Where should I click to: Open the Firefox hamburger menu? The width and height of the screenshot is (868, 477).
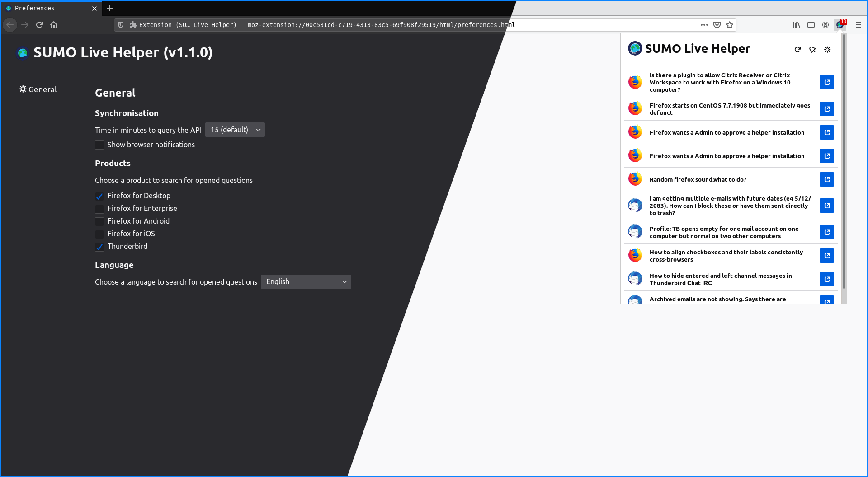(x=858, y=25)
